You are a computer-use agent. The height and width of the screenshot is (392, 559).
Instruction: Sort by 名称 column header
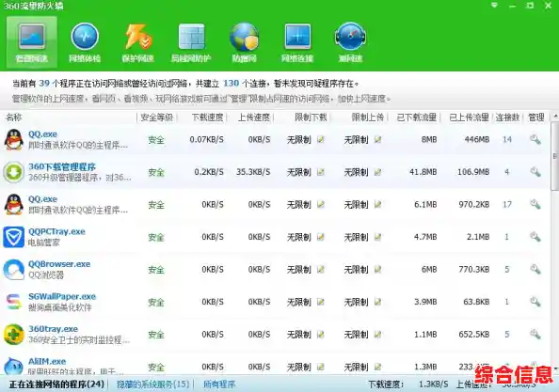(x=14, y=118)
